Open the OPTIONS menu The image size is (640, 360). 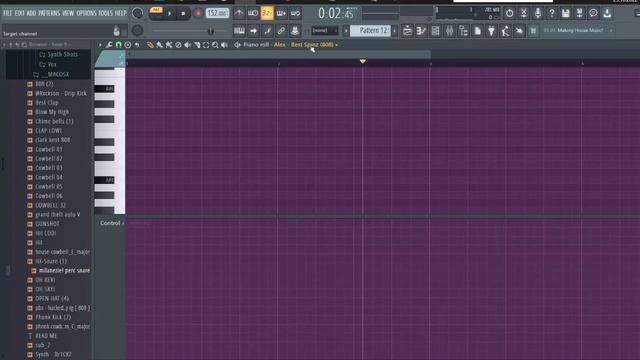pos(87,13)
